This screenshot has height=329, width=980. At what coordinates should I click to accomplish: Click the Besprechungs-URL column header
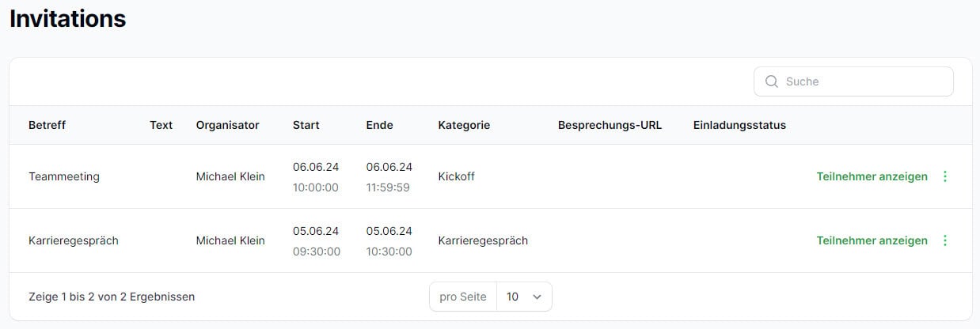click(x=610, y=125)
